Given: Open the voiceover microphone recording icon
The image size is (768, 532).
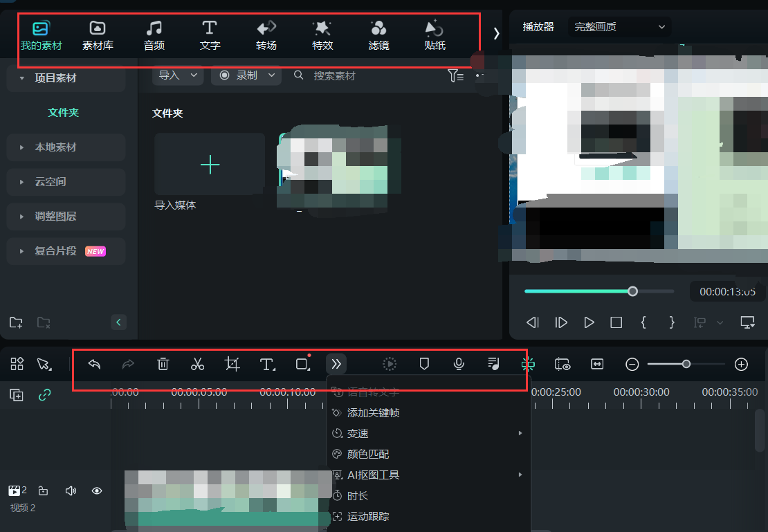Looking at the screenshot, I should [x=459, y=364].
